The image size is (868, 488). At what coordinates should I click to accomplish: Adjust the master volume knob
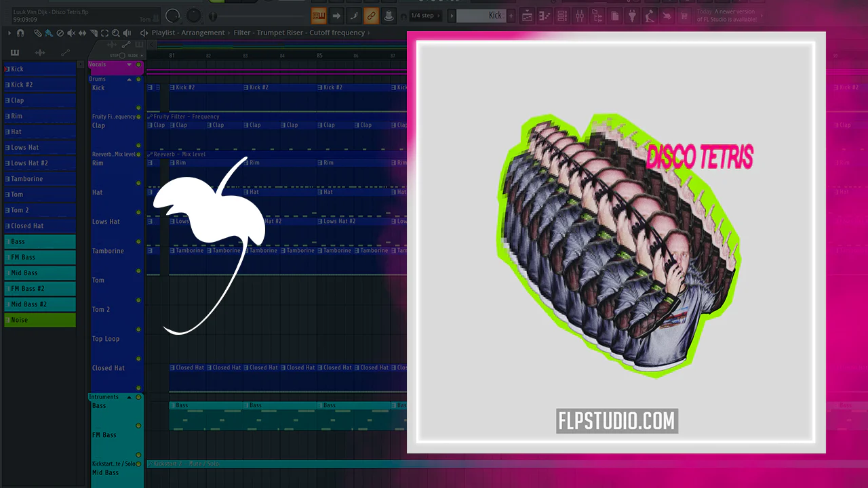coord(173,15)
